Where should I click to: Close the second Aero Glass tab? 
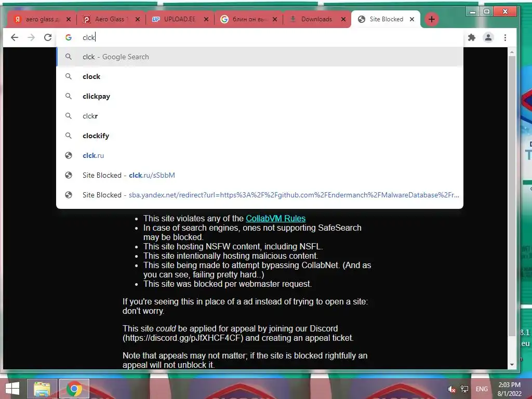137,19
